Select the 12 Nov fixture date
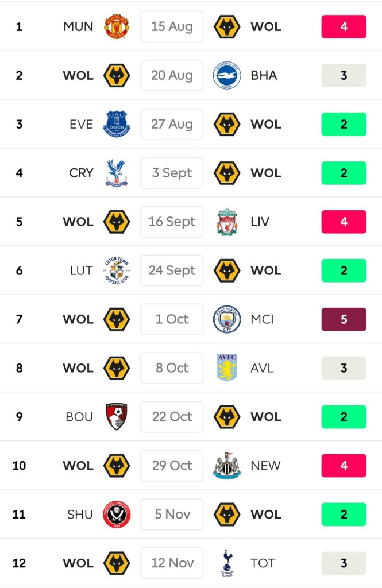Viewport: 382px width, 588px height. (172, 563)
